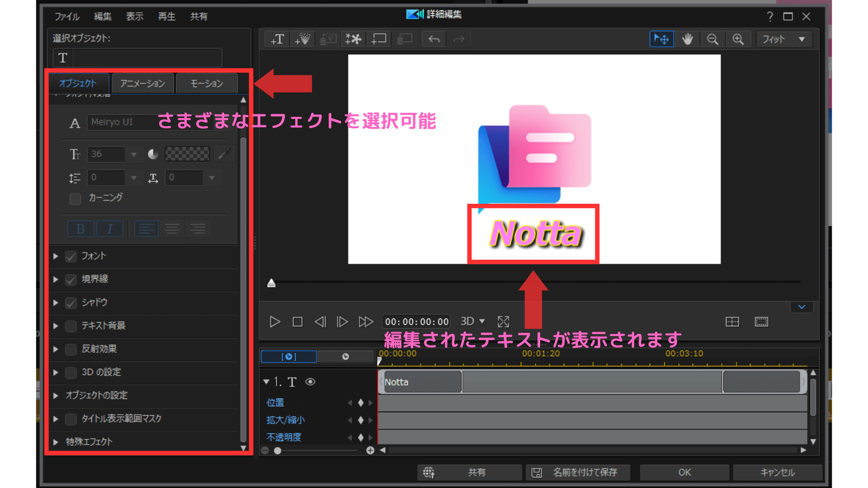Click the キャンセル button
The width and height of the screenshot is (868, 488).
point(777,473)
